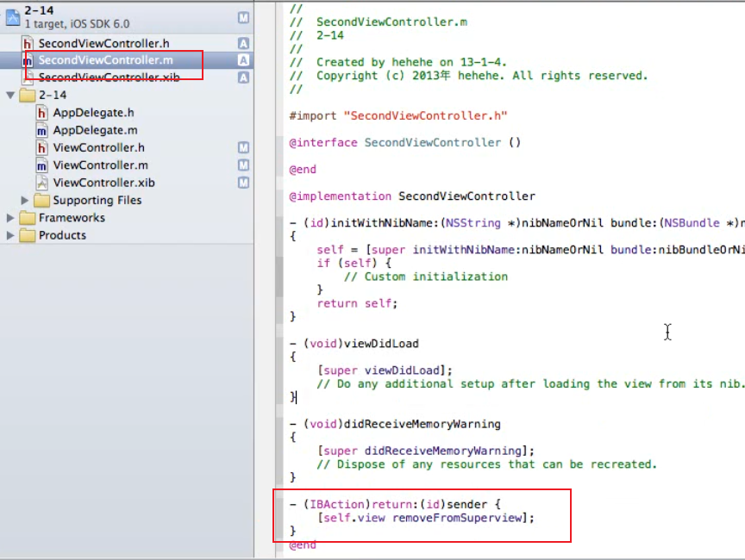Click the m icon of AppDelegate.m
Viewport: 745px width, 560px height.
coord(41,130)
